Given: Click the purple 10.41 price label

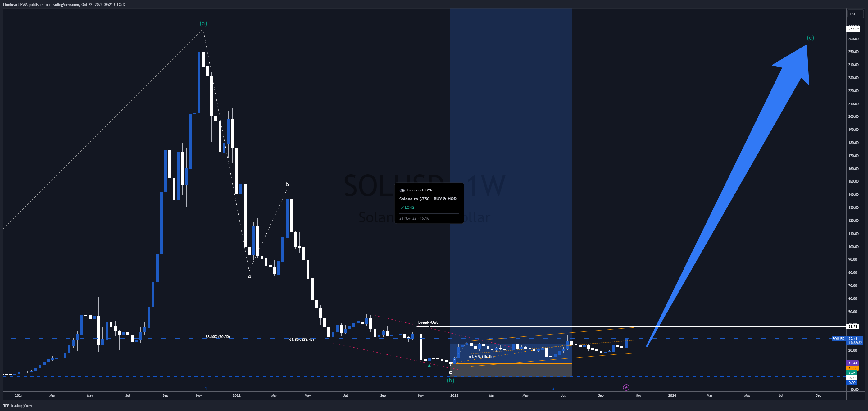Looking at the screenshot, I should [x=852, y=363].
